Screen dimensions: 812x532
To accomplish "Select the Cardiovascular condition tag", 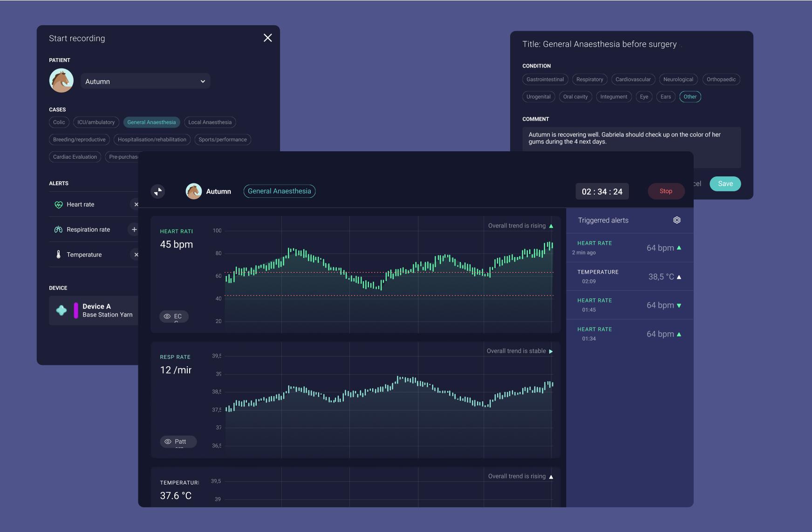I will [633, 80].
